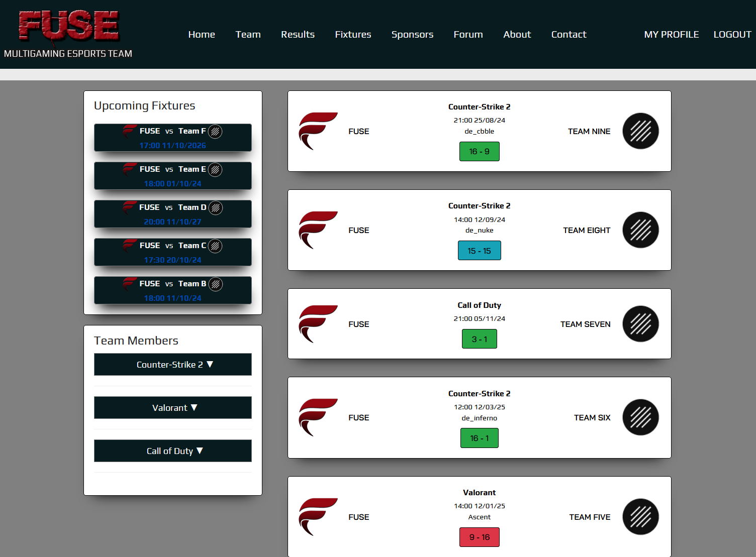Open the Sponsors navigation link
This screenshot has height=557, width=756.
click(412, 35)
